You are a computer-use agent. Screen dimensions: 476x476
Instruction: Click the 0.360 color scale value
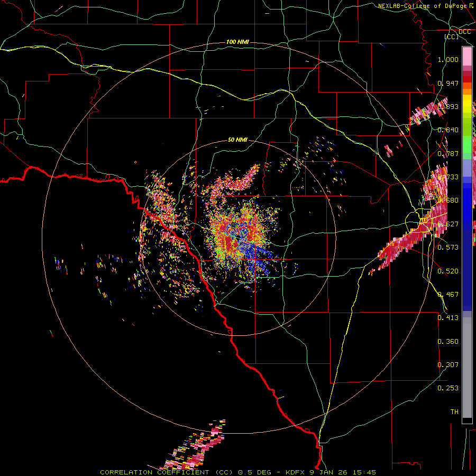(448, 342)
